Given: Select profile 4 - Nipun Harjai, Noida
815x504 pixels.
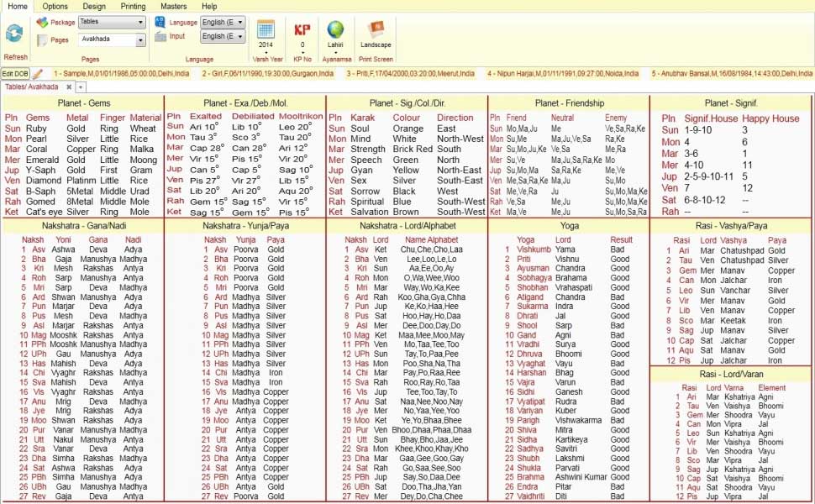Looking at the screenshot, I should click(x=563, y=74).
